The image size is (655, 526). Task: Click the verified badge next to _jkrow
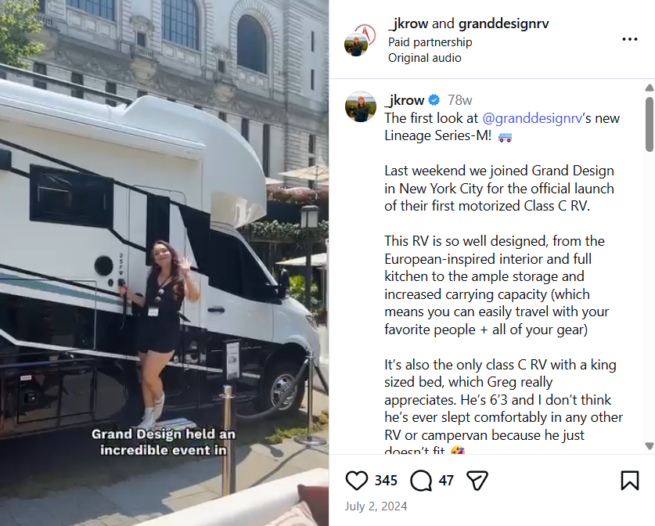click(434, 100)
